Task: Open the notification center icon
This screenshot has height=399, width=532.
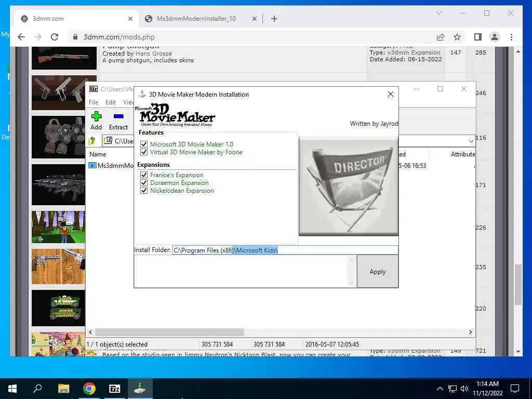Action: click(x=515, y=389)
